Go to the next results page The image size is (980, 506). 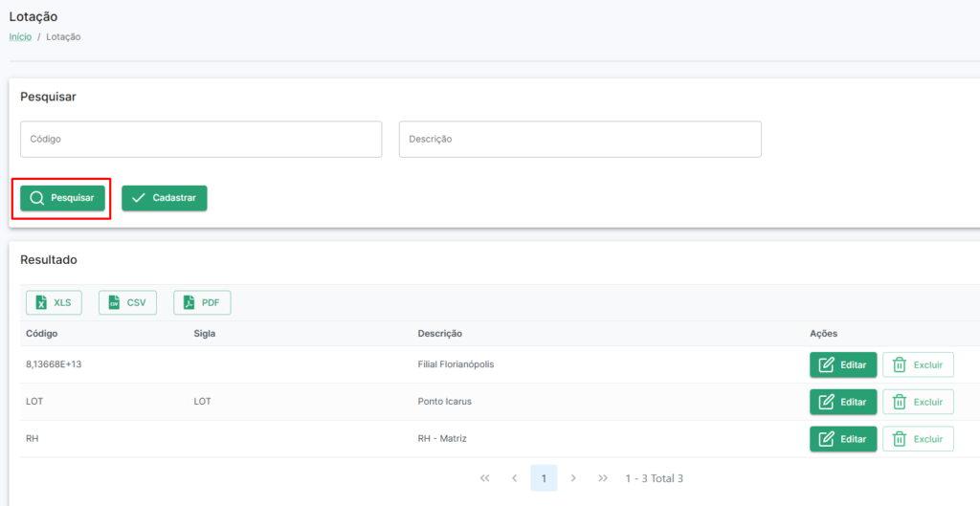pos(573,478)
